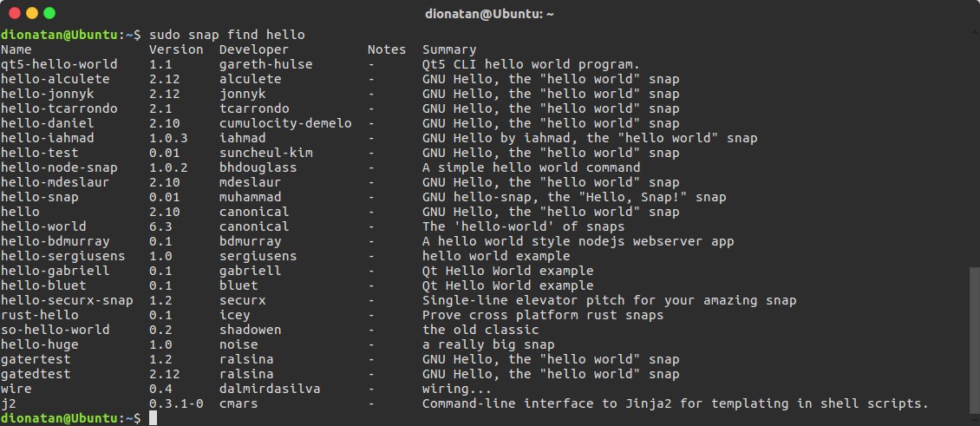The height and width of the screenshot is (426, 980).
Task: Click the window title dionatan@Ubuntu: ~
Action: click(x=490, y=13)
